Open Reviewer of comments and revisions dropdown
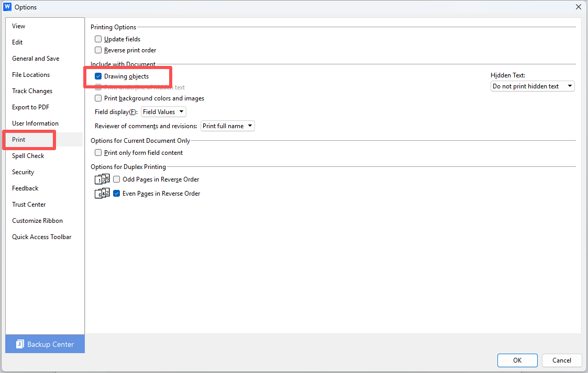This screenshot has width=588, height=373. (x=228, y=126)
